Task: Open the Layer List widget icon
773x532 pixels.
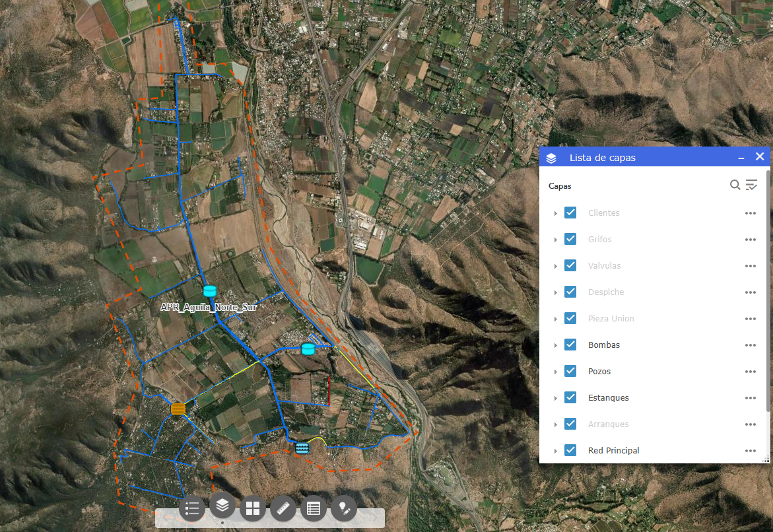Action: click(222, 505)
